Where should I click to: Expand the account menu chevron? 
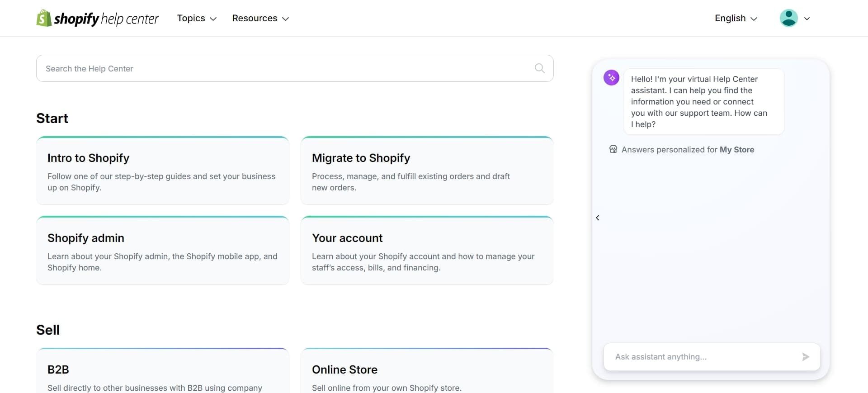[807, 19]
